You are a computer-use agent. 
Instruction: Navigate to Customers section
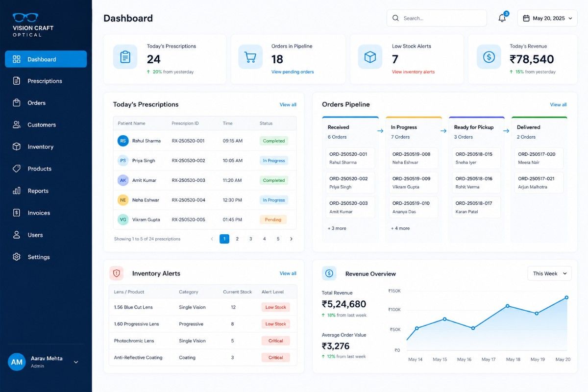tap(46, 125)
